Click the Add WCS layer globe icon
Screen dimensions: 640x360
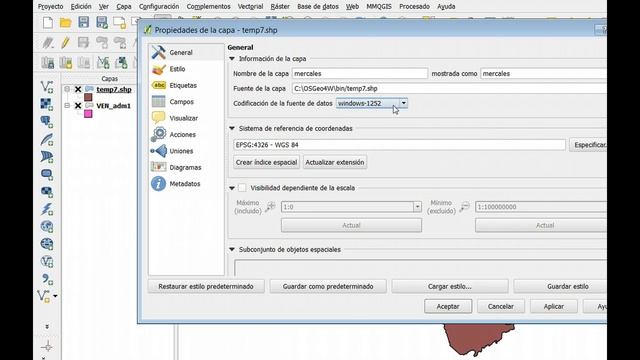[47, 244]
